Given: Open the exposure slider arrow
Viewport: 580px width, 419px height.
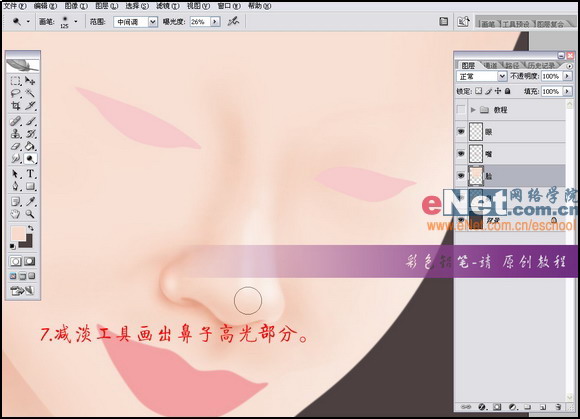Looking at the screenshot, I should [x=215, y=22].
